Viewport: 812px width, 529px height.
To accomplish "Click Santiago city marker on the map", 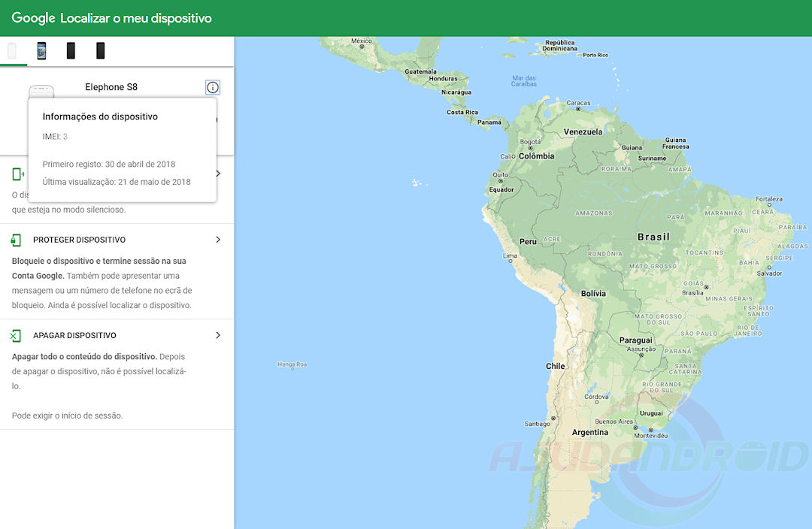I will [x=553, y=419].
